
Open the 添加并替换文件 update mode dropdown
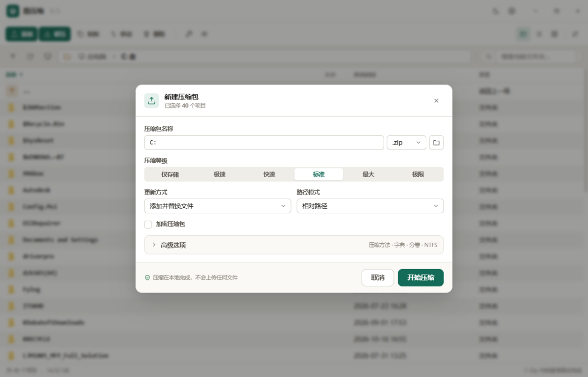tap(218, 206)
